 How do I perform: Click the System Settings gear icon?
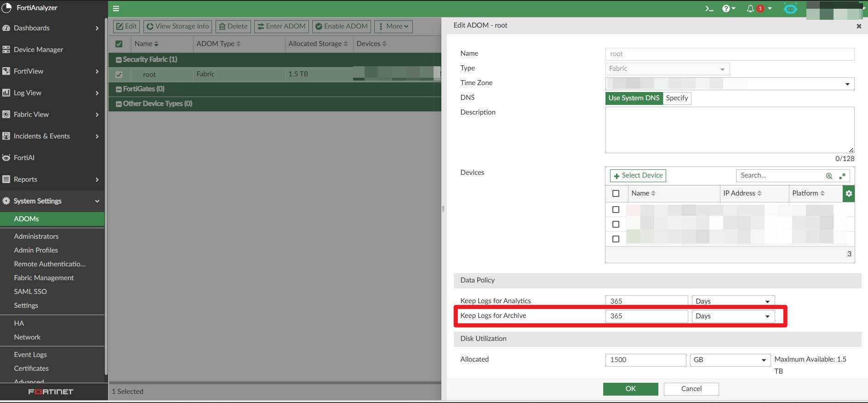pos(6,201)
